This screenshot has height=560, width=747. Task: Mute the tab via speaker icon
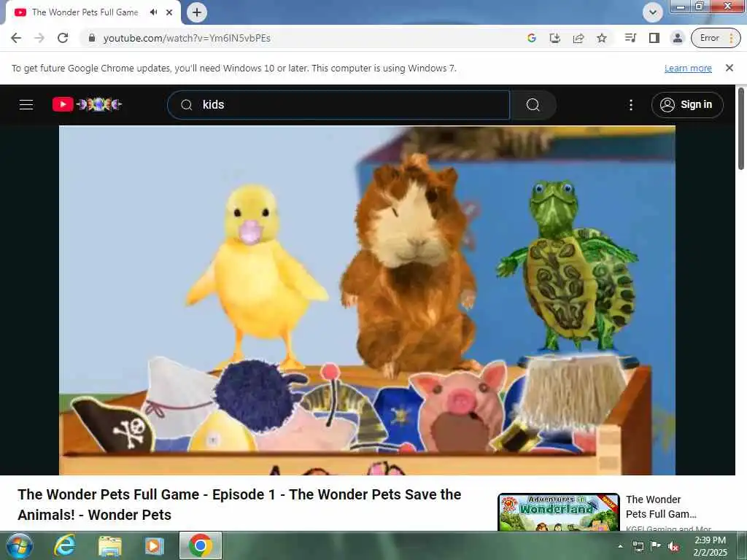coord(153,12)
